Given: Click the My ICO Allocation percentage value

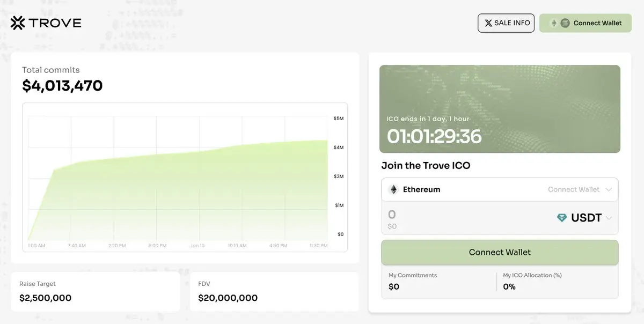Looking at the screenshot, I should coord(509,286).
